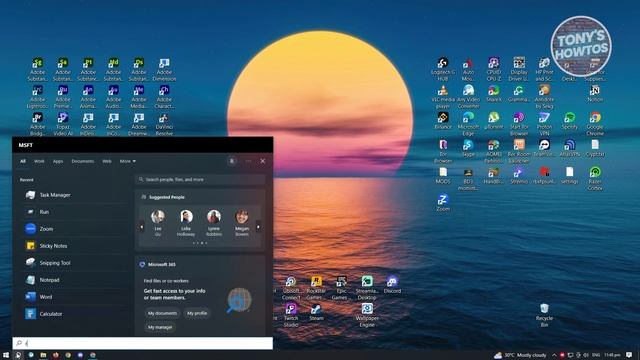640x360 pixels.
Task: Select the Notion desktop icon
Action: point(595,93)
